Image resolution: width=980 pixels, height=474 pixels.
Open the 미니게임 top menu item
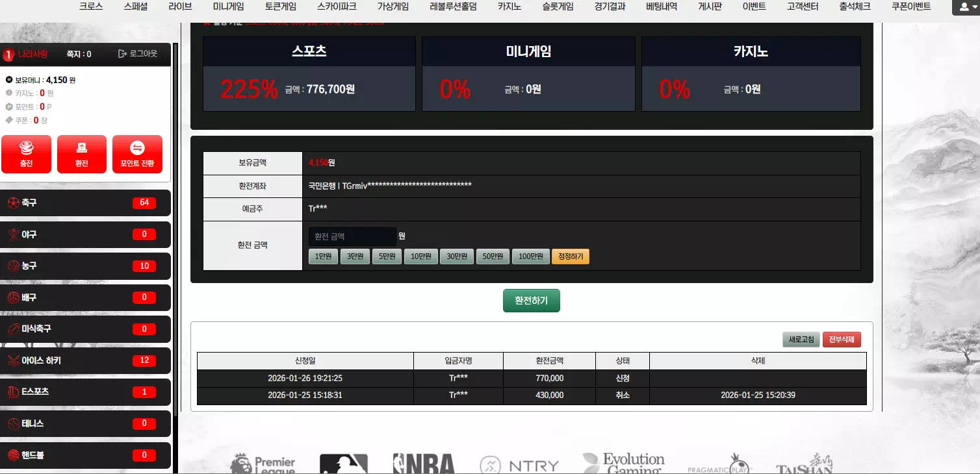(228, 6)
